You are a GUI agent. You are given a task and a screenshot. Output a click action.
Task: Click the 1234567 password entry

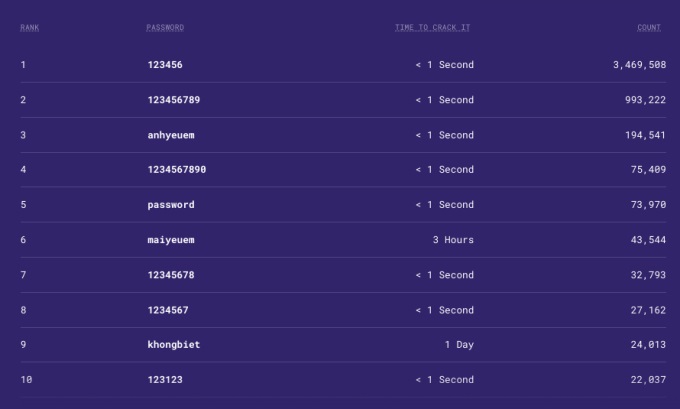[168, 310]
